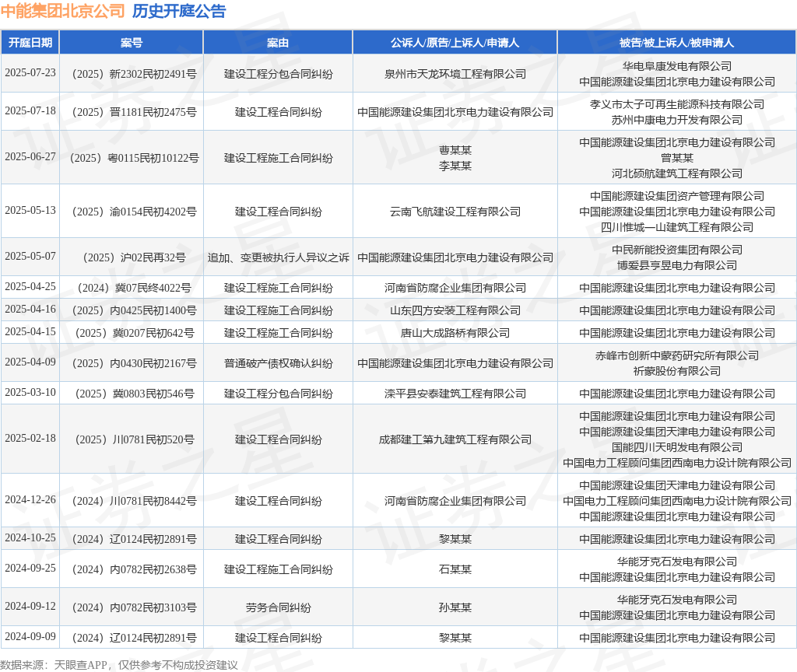Image resolution: width=797 pixels, height=672 pixels.
Task: Click the 开庭日期 column header
Action: coord(30,43)
